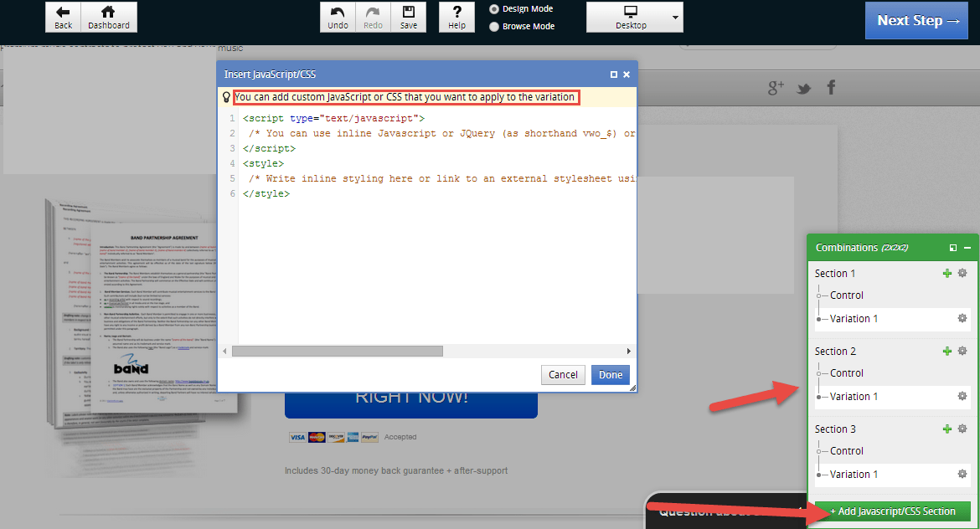Go to Dashboard via the home icon
980x529 pixels.
(109, 17)
